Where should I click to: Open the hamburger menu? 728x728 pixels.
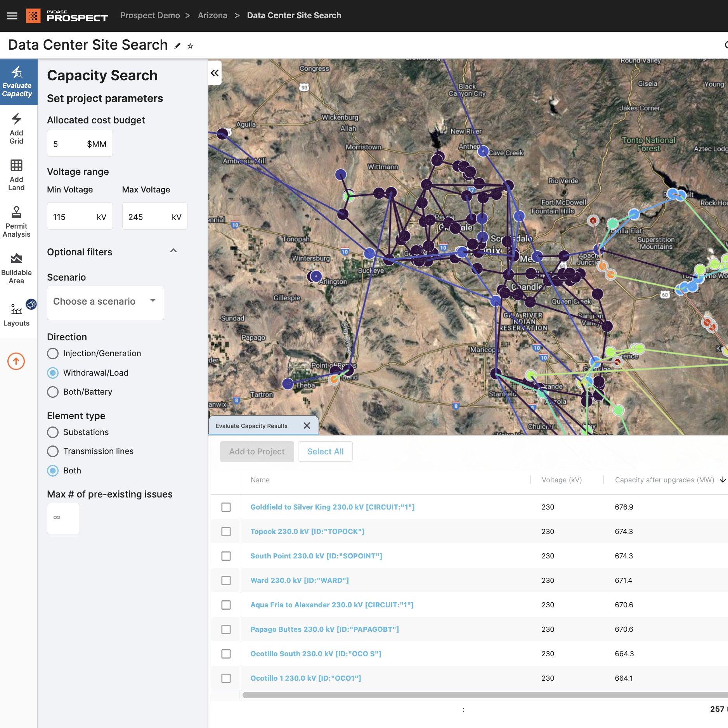12,16
